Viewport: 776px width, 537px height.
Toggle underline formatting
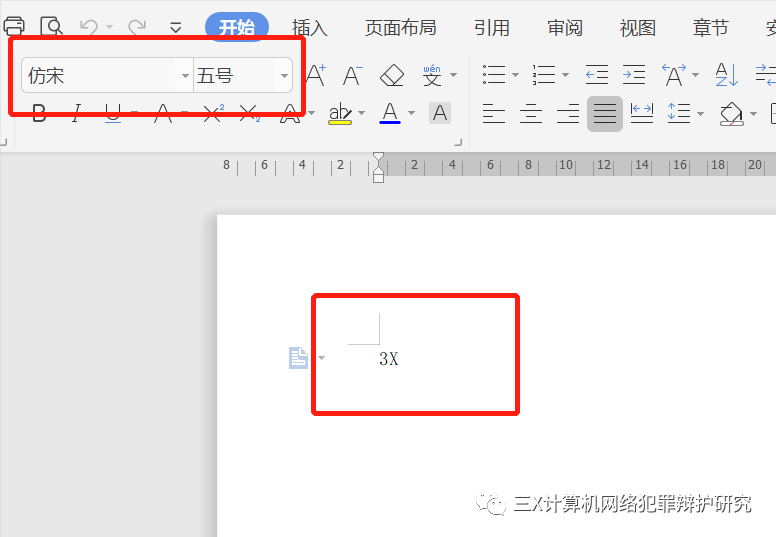[113, 113]
